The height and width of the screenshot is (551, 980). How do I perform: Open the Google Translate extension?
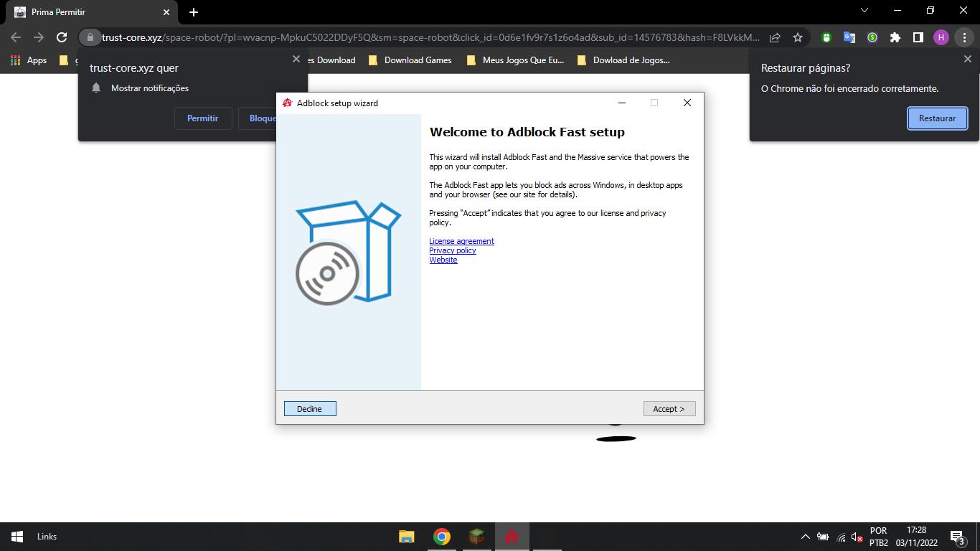click(849, 37)
